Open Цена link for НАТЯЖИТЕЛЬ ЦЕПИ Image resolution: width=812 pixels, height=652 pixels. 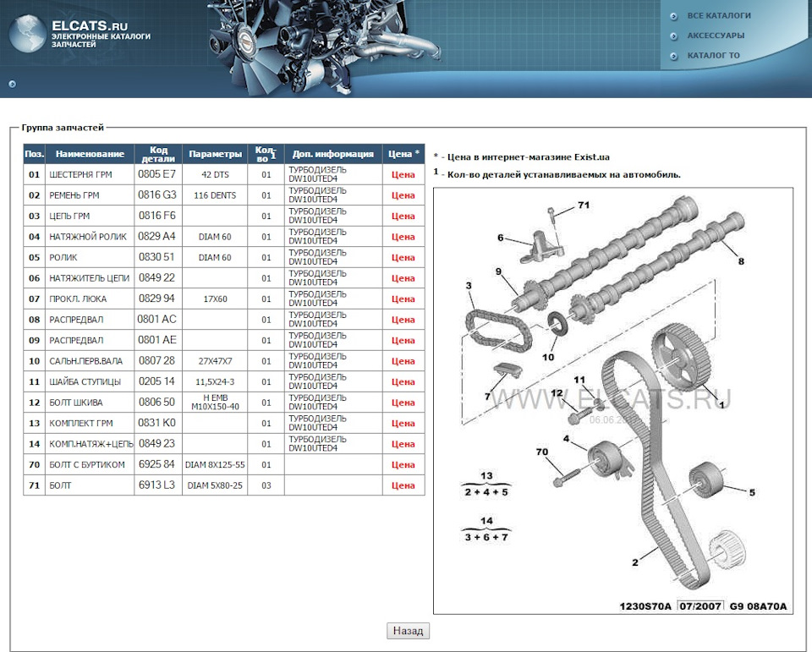coord(403,278)
